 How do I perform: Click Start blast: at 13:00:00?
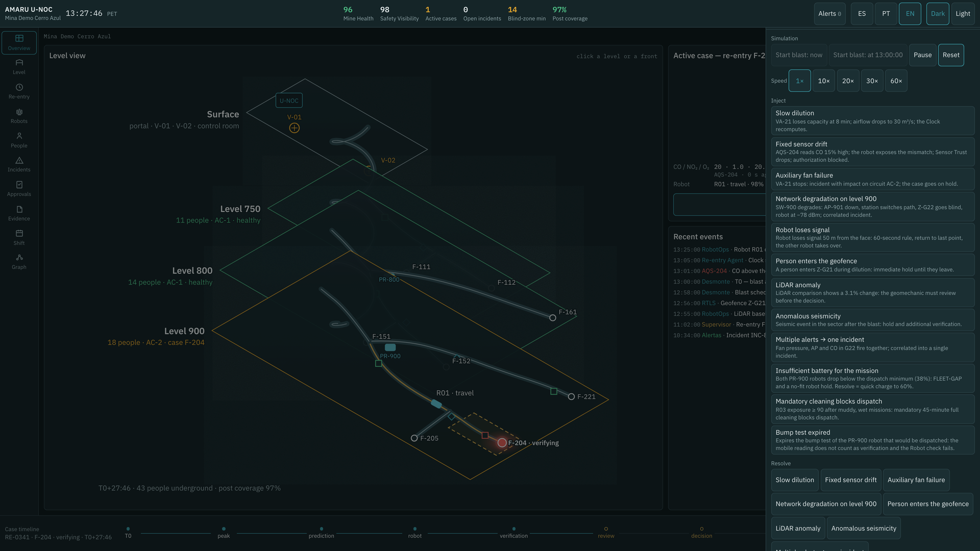coord(868,55)
